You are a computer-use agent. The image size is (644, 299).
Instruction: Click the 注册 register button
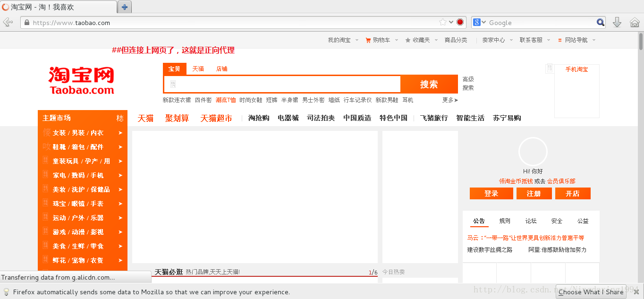tap(534, 194)
